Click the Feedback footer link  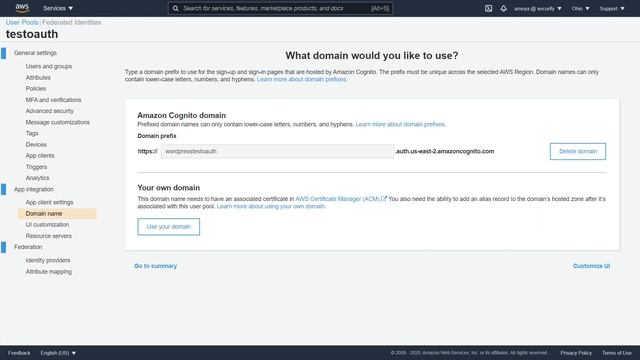[x=19, y=353]
